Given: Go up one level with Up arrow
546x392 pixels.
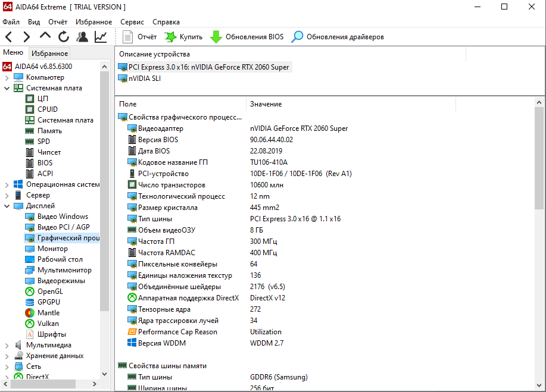Looking at the screenshot, I should tap(45, 37).
